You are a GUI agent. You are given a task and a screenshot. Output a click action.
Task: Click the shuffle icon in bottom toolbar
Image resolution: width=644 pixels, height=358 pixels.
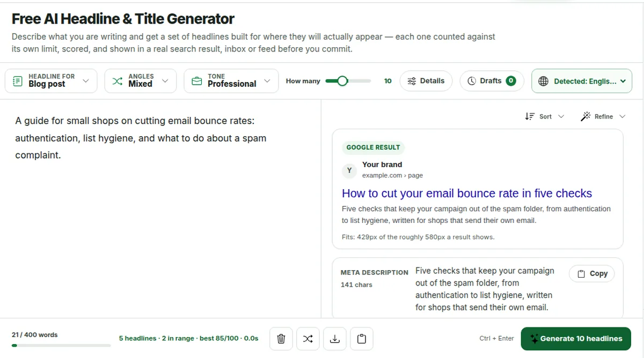pos(308,339)
